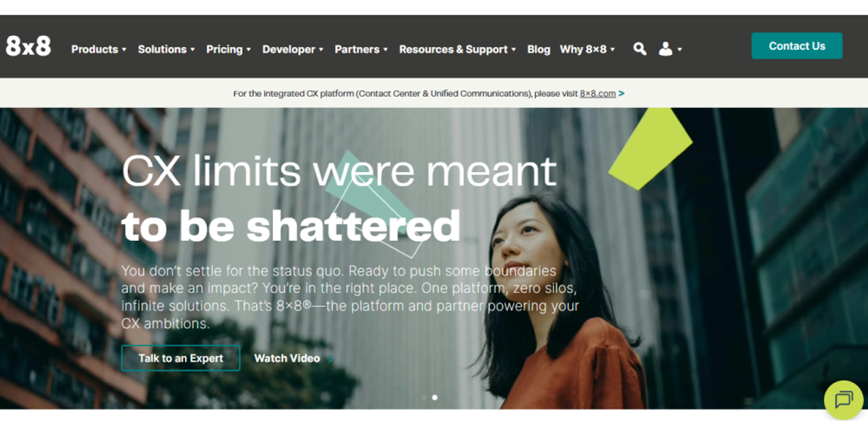Image resolution: width=868 pixels, height=434 pixels.
Task: Click the chevron next to Watch Video
Action: pos(330,359)
